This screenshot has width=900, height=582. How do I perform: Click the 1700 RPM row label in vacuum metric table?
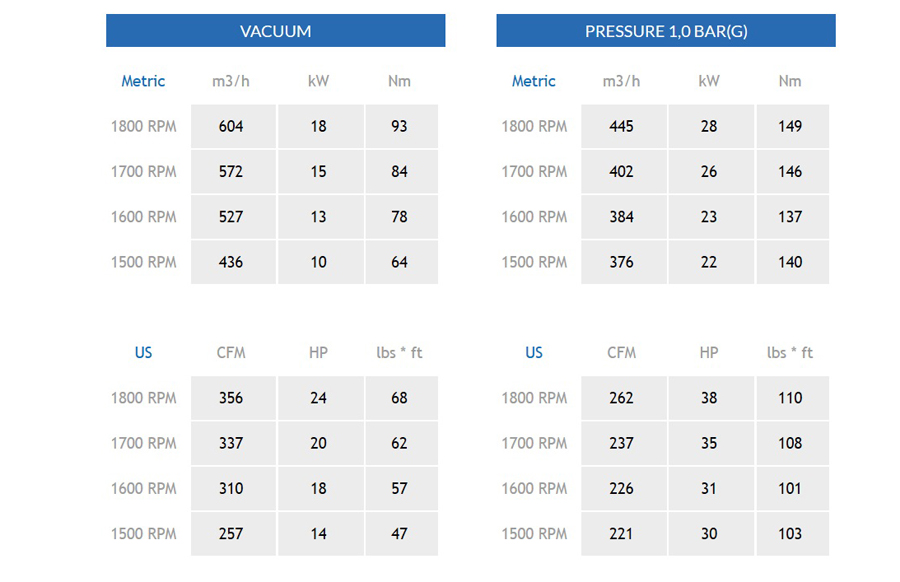click(x=143, y=172)
